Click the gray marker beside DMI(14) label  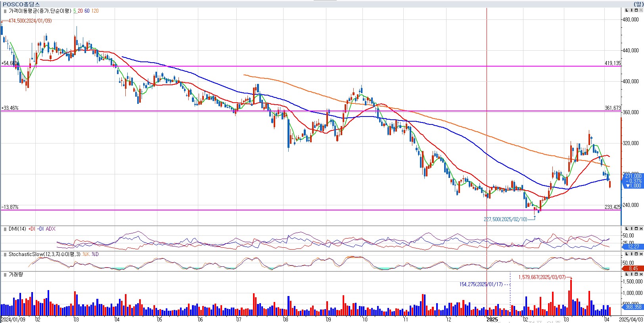coord(5,229)
